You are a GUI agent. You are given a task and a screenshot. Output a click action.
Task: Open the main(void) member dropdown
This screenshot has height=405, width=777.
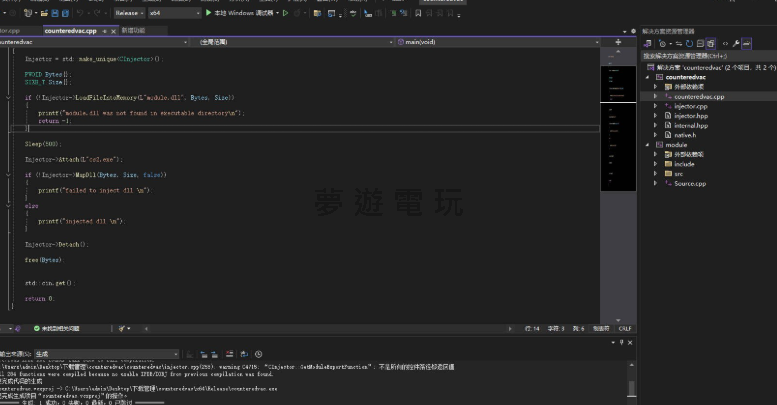[x=500, y=42]
